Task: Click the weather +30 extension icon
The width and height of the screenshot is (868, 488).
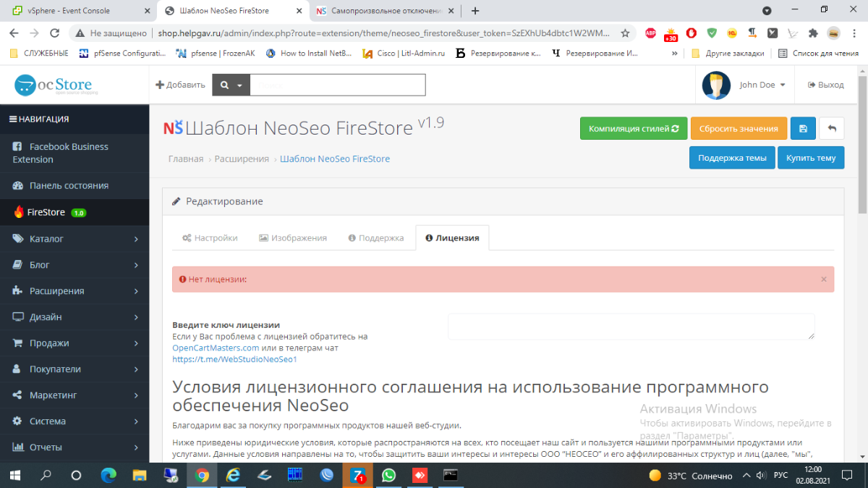Action: point(671,33)
